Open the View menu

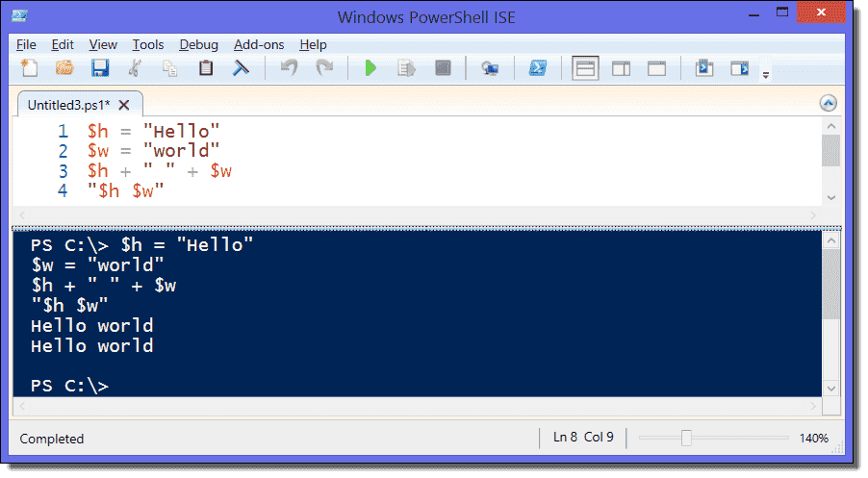pyautogui.click(x=103, y=45)
